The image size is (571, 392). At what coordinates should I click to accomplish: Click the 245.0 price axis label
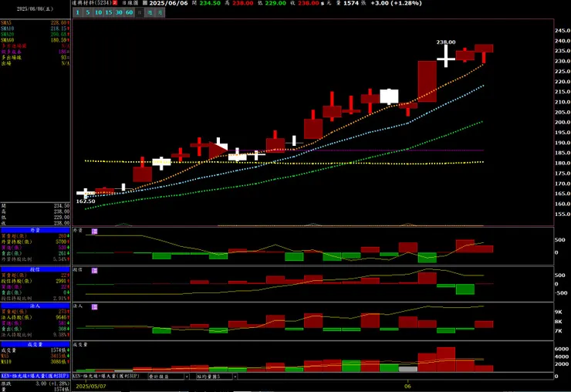[563, 31]
